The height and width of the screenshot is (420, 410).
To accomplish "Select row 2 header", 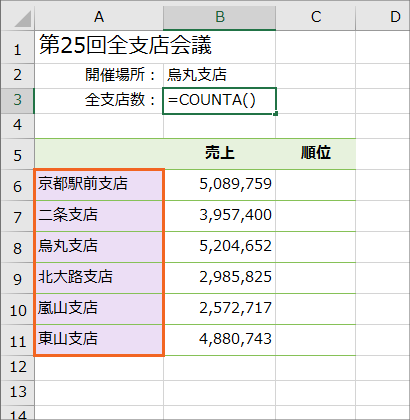I will pos(17,76).
